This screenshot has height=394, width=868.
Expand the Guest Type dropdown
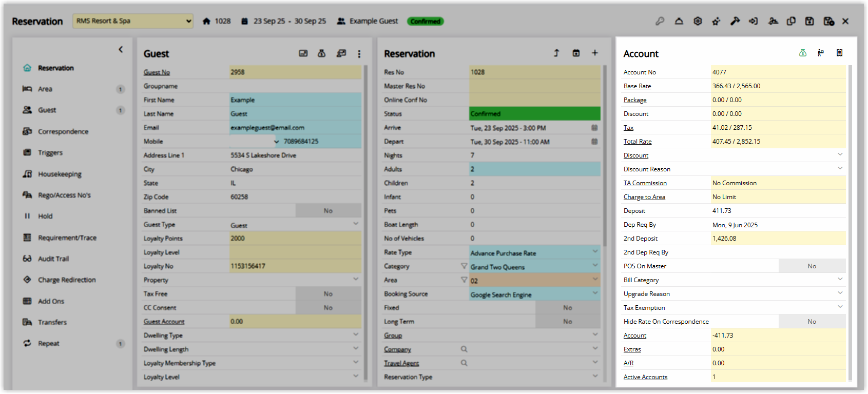click(x=356, y=224)
